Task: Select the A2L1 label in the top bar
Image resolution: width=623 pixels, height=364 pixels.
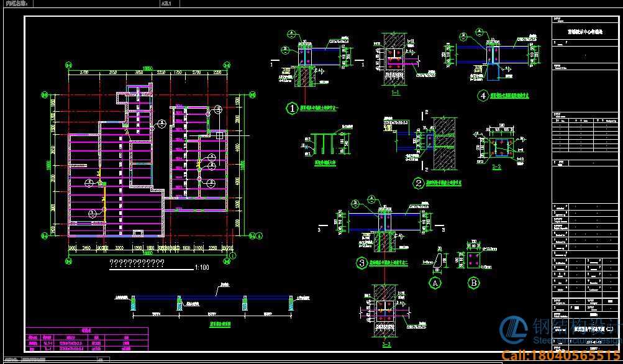Action: [x=166, y=4]
